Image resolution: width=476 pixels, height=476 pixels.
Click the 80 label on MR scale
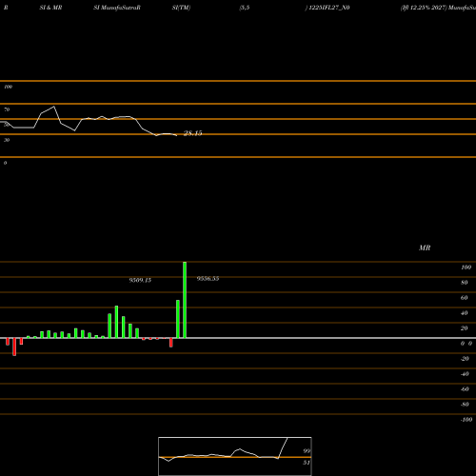[x=465, y=283]
